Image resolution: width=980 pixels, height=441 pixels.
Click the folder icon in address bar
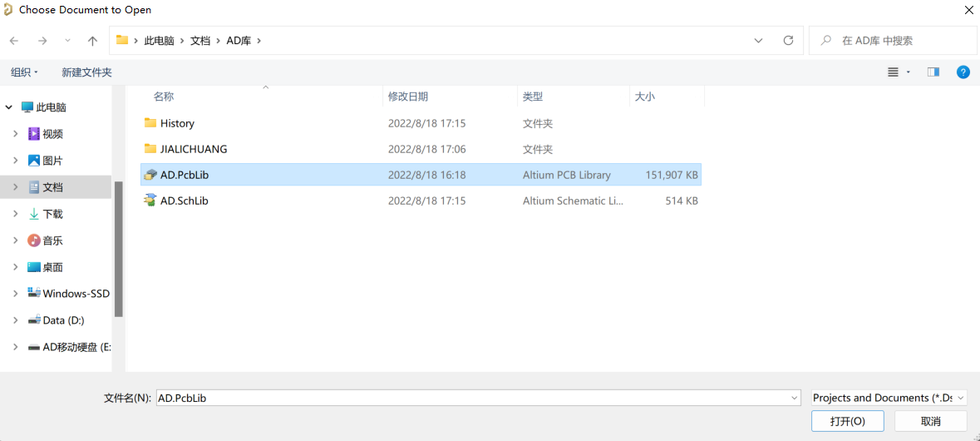pos(122,40)
